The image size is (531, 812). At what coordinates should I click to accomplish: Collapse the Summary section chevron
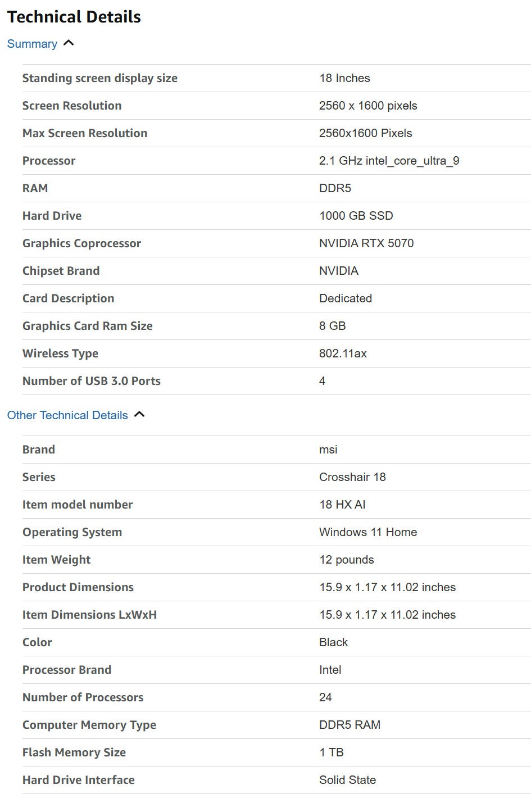click(x=69, y=43)
